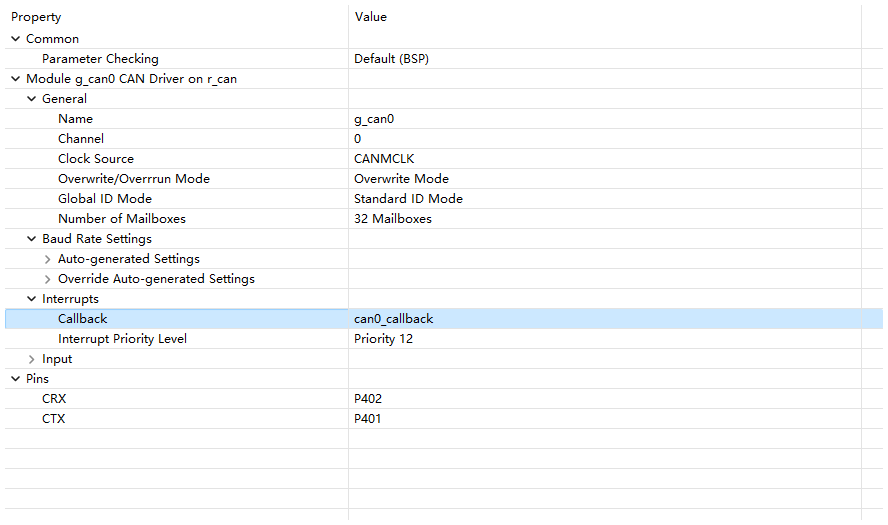Screen dimensions: 888x525
Task: Change the Priority 12 interrupt level
Action: click(x=384, y=339)
